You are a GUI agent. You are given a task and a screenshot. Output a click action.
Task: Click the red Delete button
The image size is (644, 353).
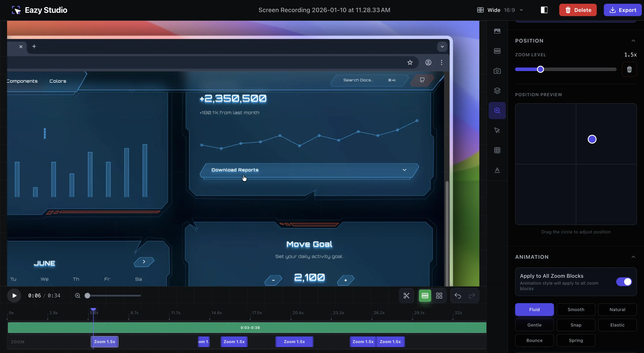pyautogui.click(x=578, y=10)
